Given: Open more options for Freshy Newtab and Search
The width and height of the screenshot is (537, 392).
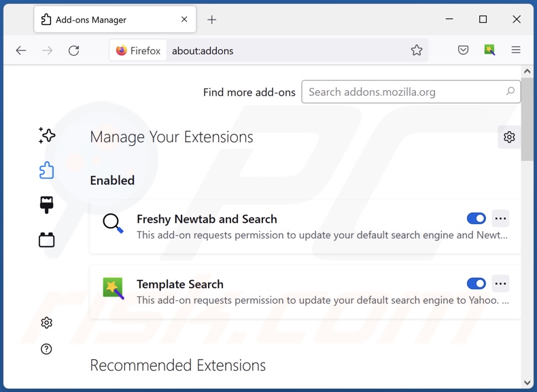Looking at the screenshot, I should pyautogui.click(x=500, y=219).
